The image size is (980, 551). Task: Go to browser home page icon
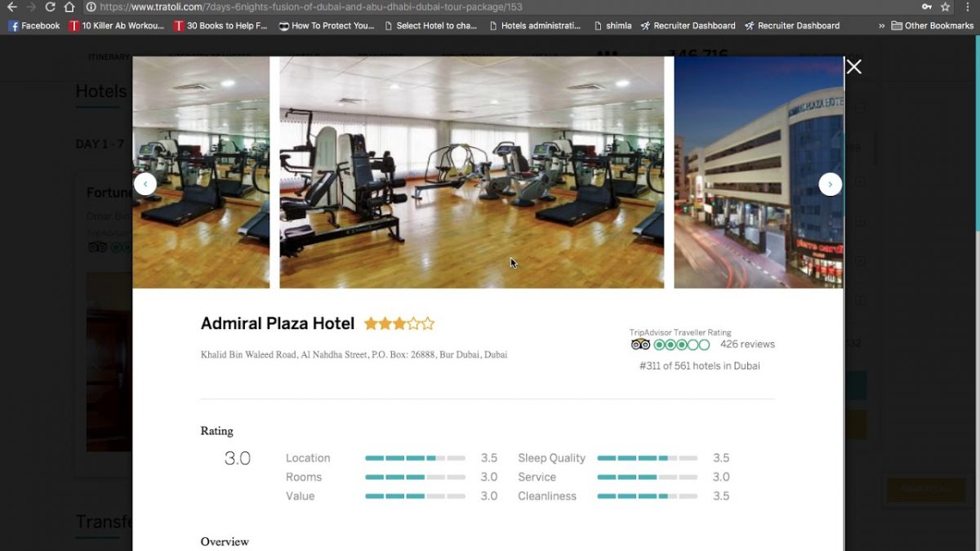click(70, 7)
